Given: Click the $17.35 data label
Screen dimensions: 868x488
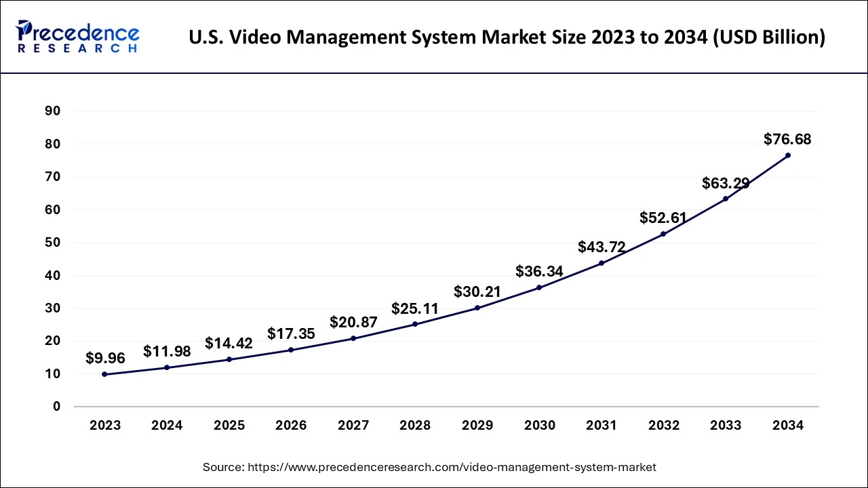Looking at the screenshot, I should [291, 333].
